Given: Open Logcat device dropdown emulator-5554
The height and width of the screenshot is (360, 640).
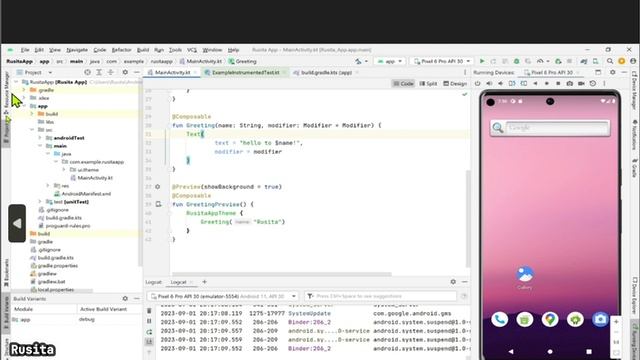Looking at the screenshot, I should [x=223, y=296].
